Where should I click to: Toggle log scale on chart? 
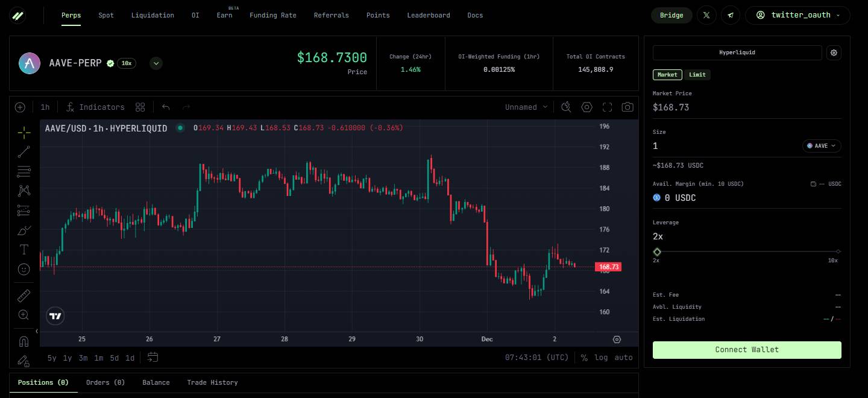pos(601,358)
